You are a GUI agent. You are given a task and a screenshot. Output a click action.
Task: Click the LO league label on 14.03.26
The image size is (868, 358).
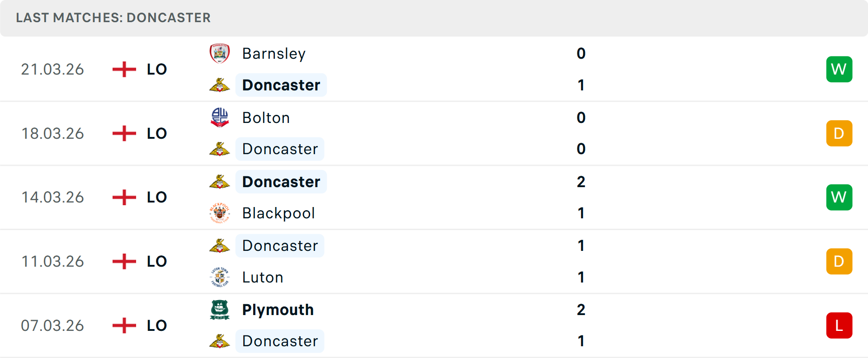click(x=157, y=198)
